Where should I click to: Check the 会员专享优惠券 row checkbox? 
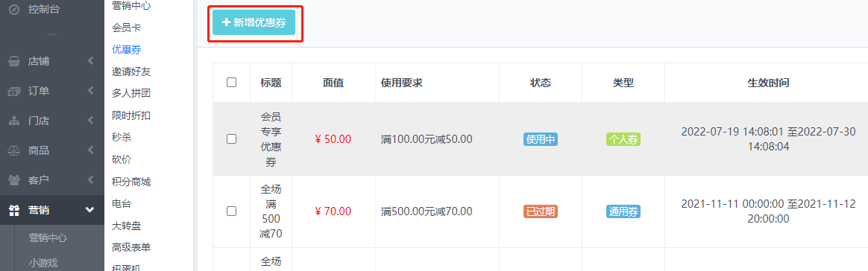(x=231, y=138)
